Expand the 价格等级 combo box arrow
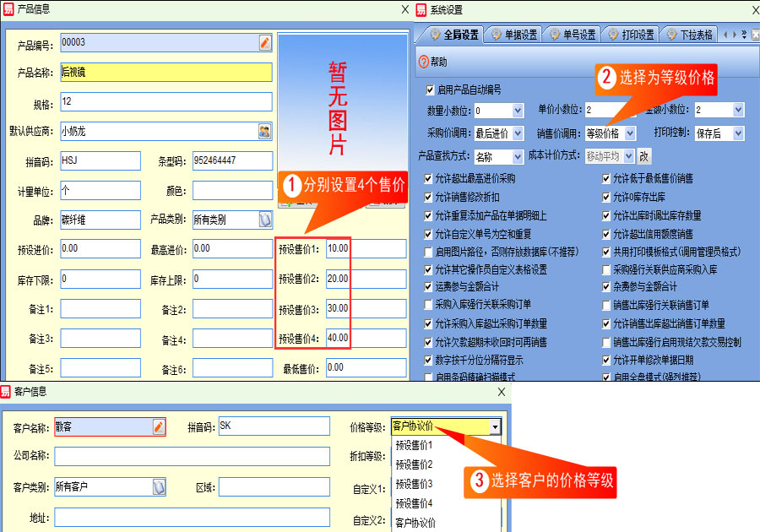 (x=495, y=427)
